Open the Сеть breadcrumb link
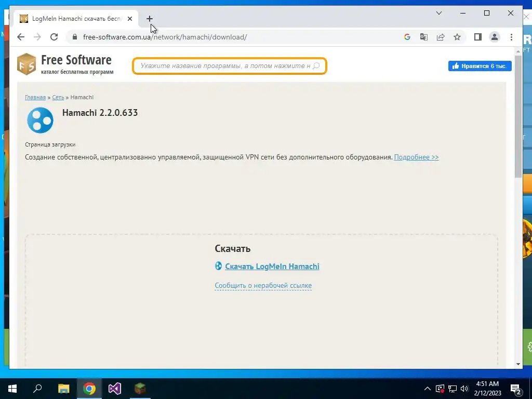The height and width of the screenshot is (399, 532). coord(58,97)
